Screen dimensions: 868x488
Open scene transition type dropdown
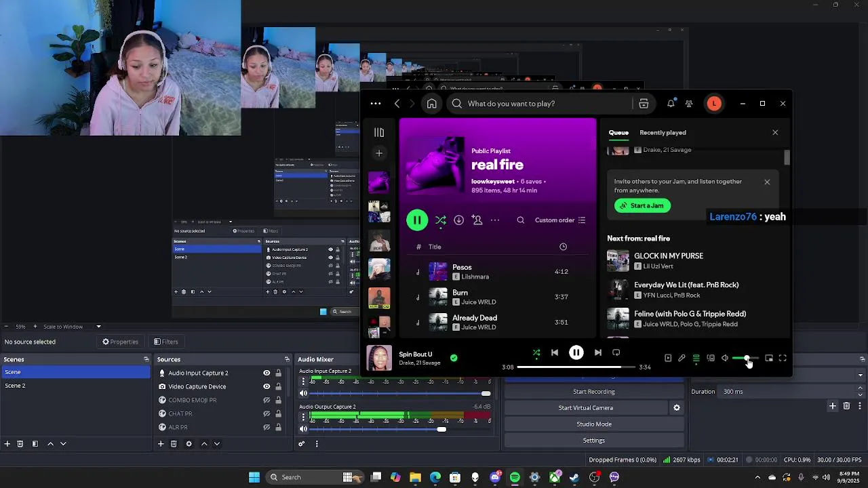point(861,375)
